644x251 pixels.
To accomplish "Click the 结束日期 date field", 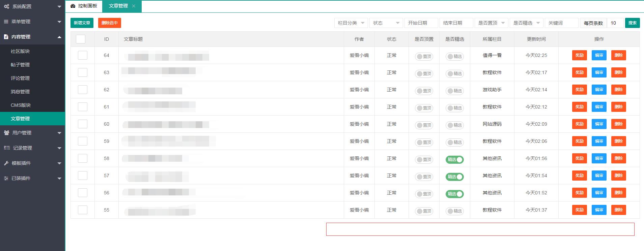I will click(456, 23).
